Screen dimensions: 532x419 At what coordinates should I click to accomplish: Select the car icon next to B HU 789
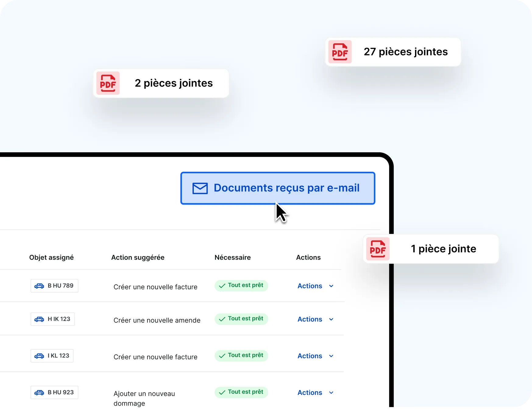click(40, 286)
